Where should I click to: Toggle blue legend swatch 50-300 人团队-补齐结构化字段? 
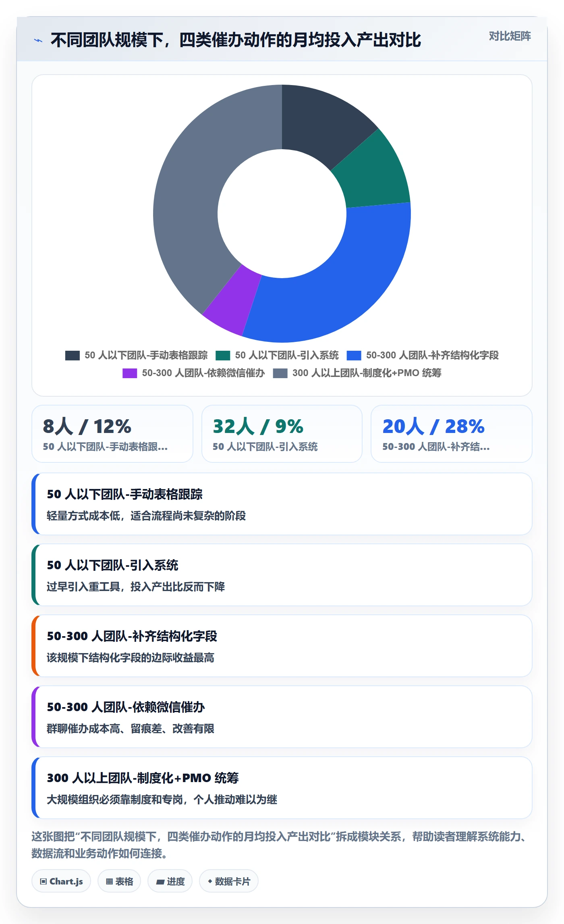(354, 356)
